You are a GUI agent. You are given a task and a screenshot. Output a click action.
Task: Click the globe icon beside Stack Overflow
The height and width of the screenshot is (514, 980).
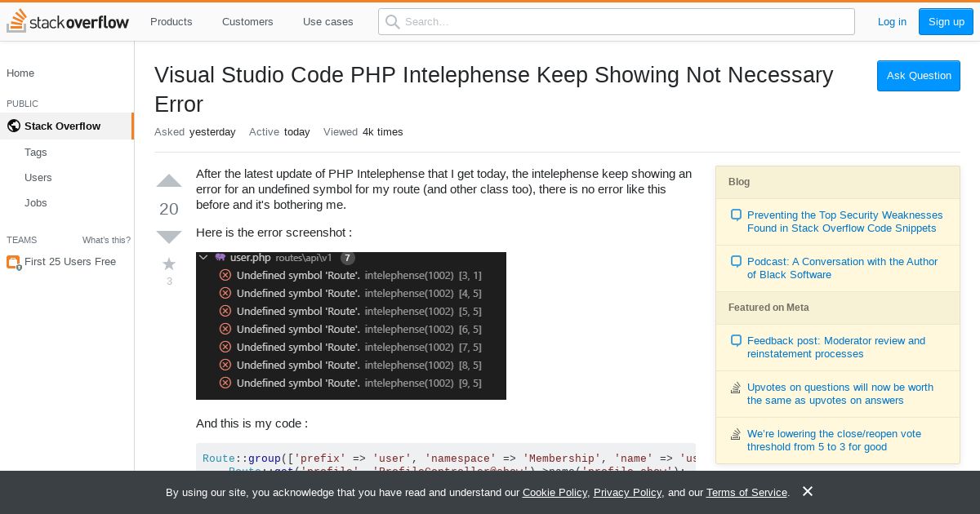pyautogui.click(x=13, y=126)
